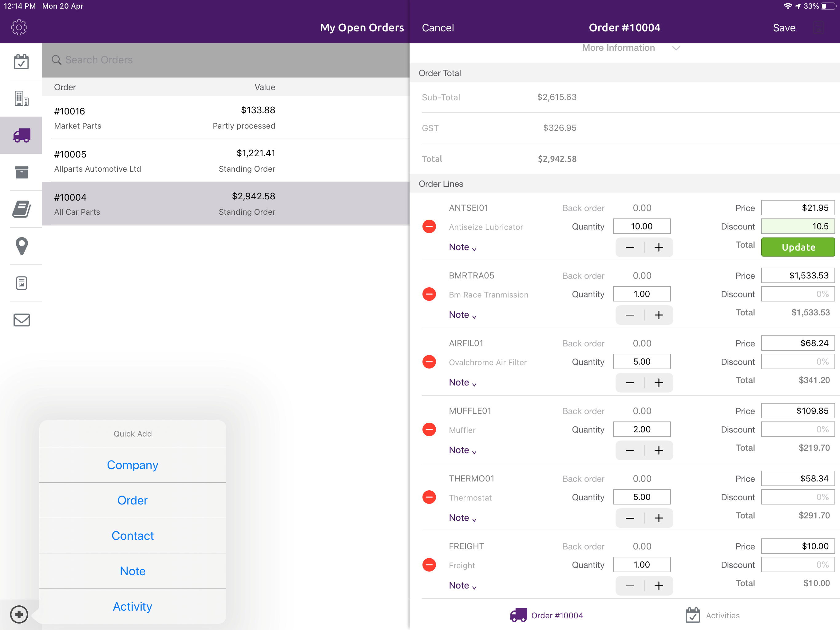Viewport: 840px width, 630px height.
Task: Choose Company from the Quick Add menu
Action: click(x=133, y=465)
